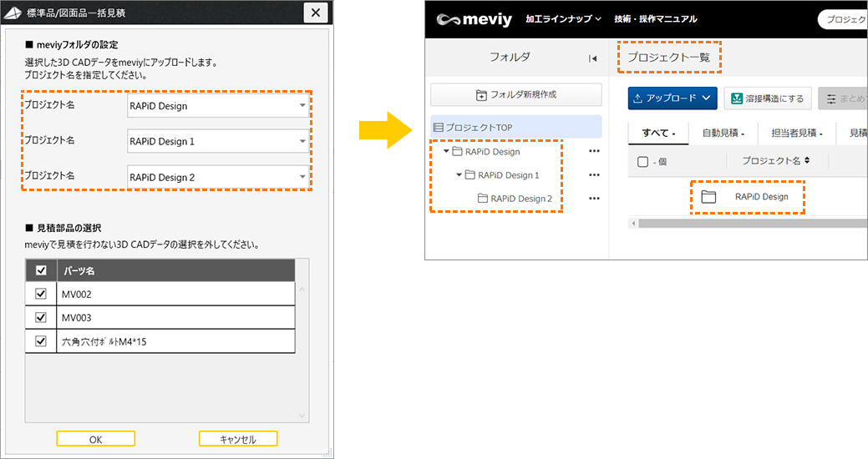Click the プロジェクト一覧 heading

click(x=668, y=57)
